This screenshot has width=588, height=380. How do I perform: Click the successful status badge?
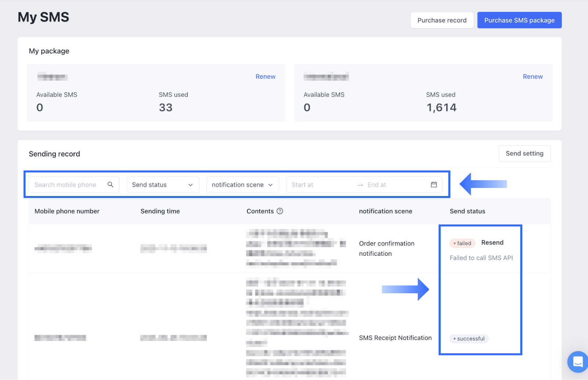[469, 339]
